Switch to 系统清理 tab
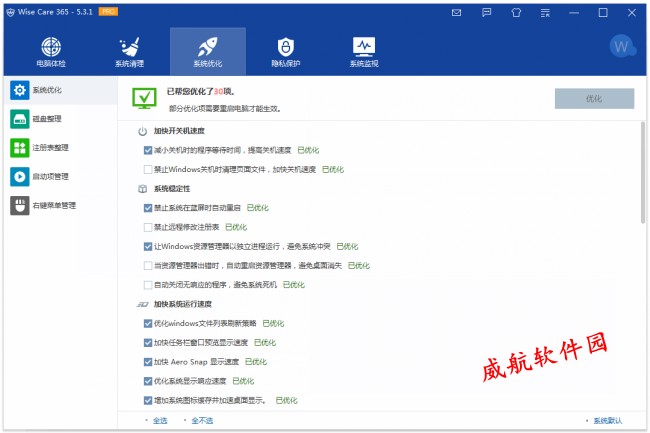The width and height of the screenshot is (650, 433). [129, 52]
